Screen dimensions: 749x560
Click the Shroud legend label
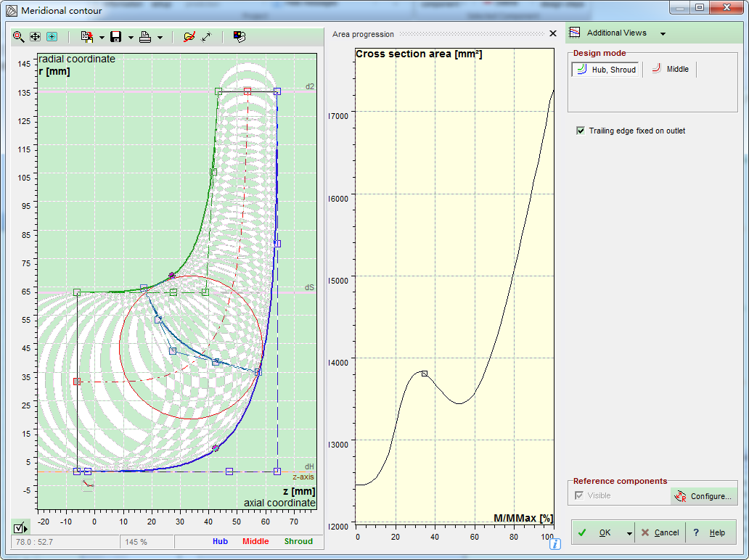pyautogui.click(x=298, y=541)
